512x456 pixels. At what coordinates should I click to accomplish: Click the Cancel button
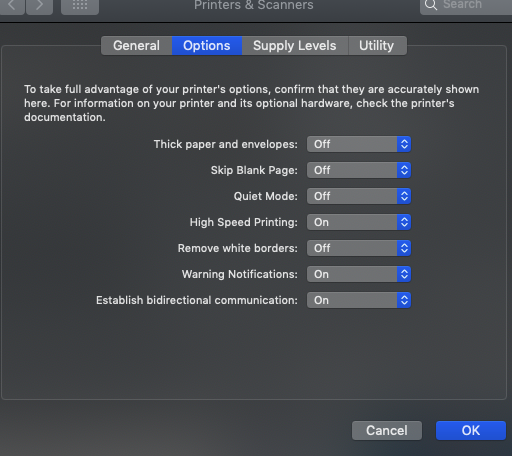point(387,430)
